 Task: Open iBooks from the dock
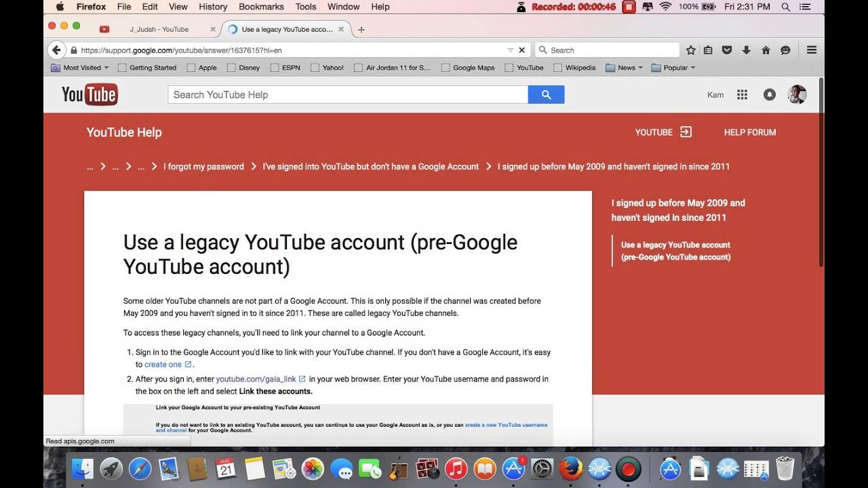coord(484,468)
